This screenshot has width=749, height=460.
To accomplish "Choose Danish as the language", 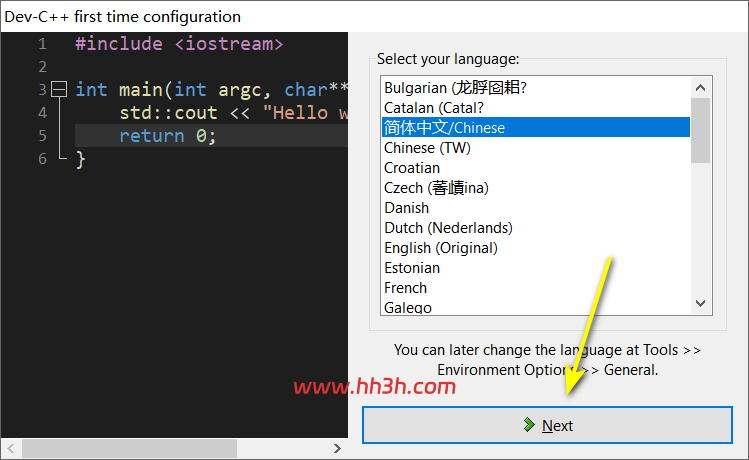I will tap(535, 208).
